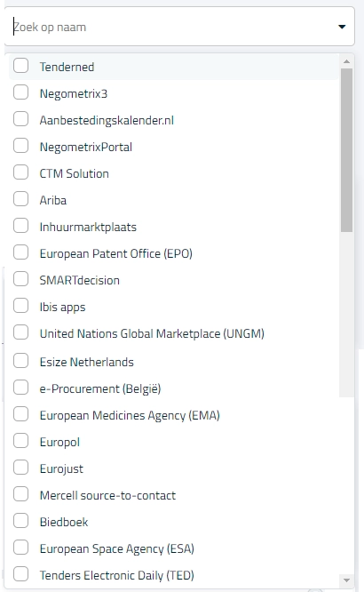The image size is (364, 592).
Task: Check the Ariba option box
Action: [20, 199]
